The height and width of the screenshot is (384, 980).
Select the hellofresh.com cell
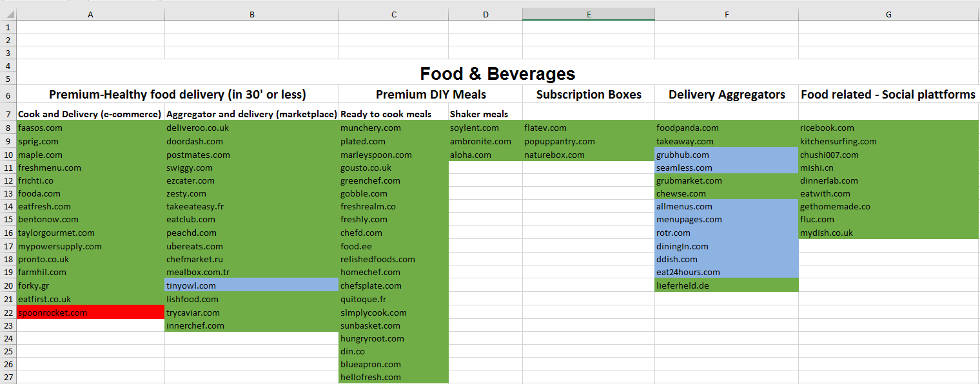[393, 377]
